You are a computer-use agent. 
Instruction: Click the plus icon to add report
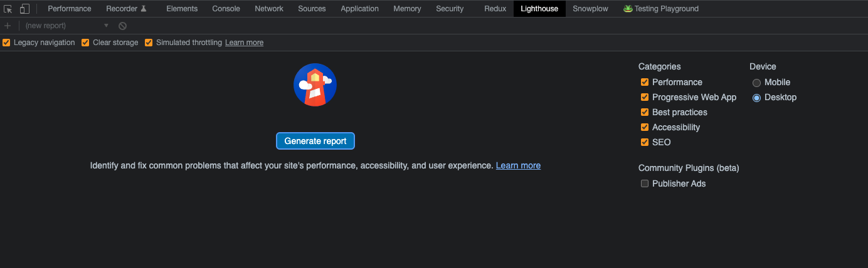click(8, 26)
